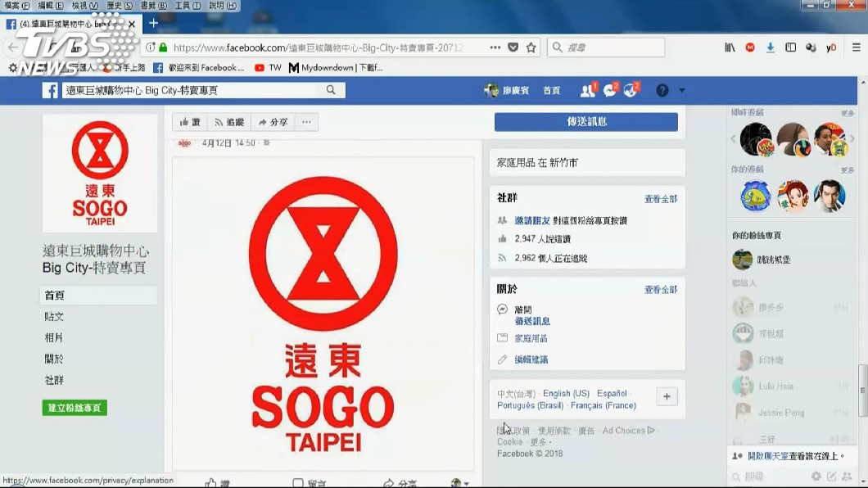Open the 書籤 menu
Viewport: 868px width, 488px height.
(153, 6)
